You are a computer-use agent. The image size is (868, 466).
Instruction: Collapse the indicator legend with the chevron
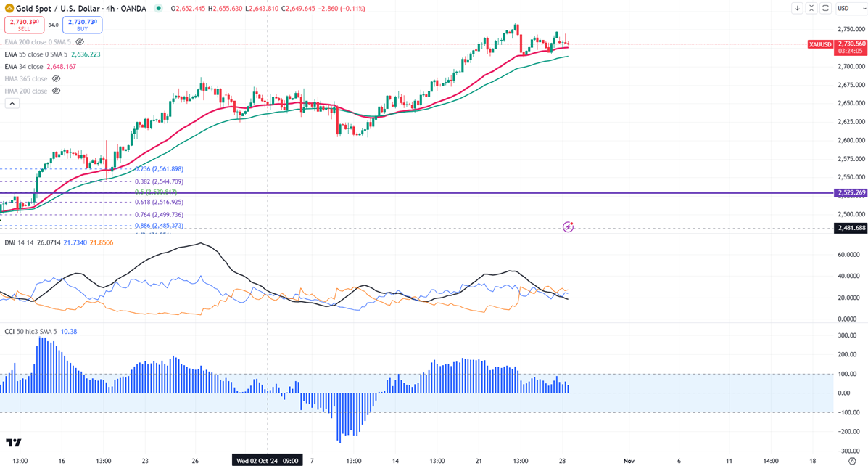tap(12, 103)
